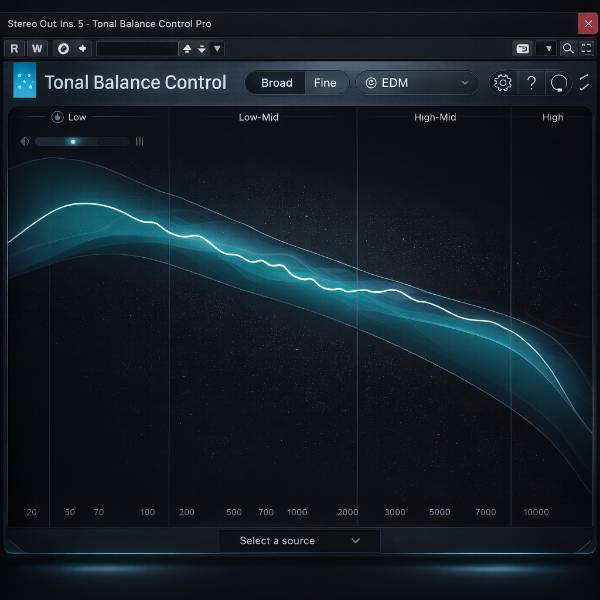Screen dimensions: 600x600
Task: Switch to Fine view
Action: pyautogui.click(x=325, y=83)
